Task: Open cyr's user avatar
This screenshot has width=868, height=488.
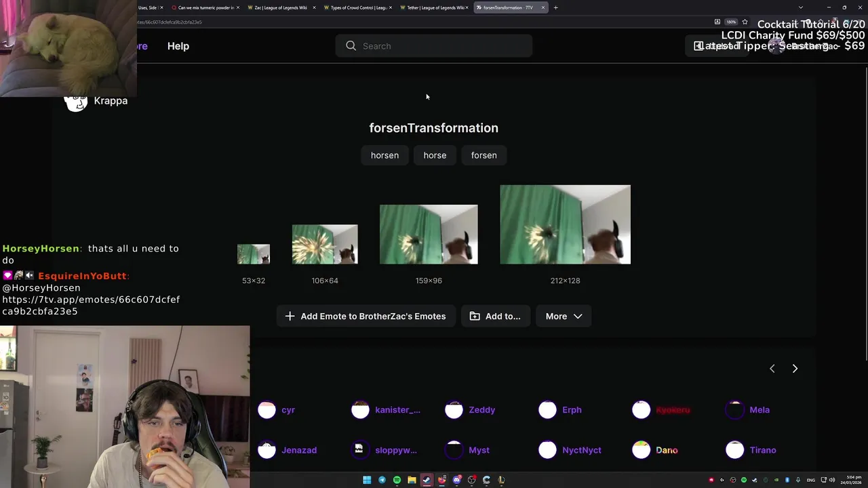Action: pyautogui.click(x=267, y=409)
